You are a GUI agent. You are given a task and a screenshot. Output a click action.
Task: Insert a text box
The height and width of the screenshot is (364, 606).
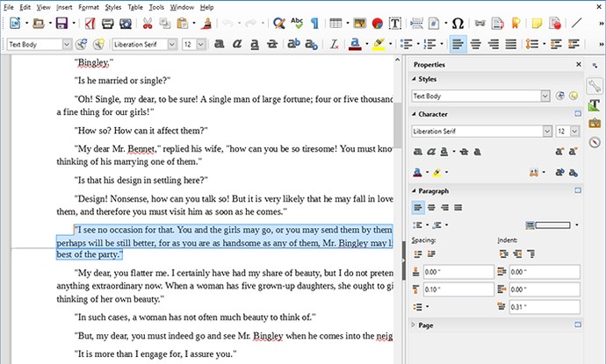click(x=395, y=24)
